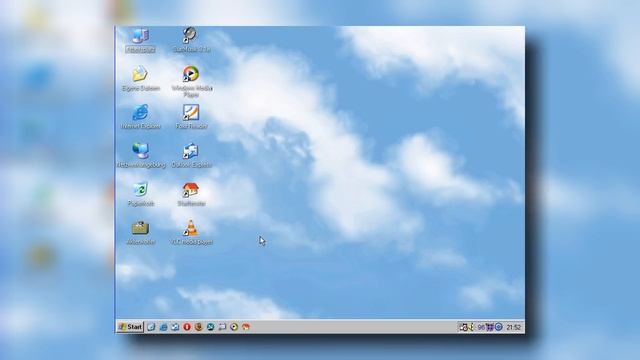
Task: Launch the Windows Media Player shortcut
Action: point(191,81)
